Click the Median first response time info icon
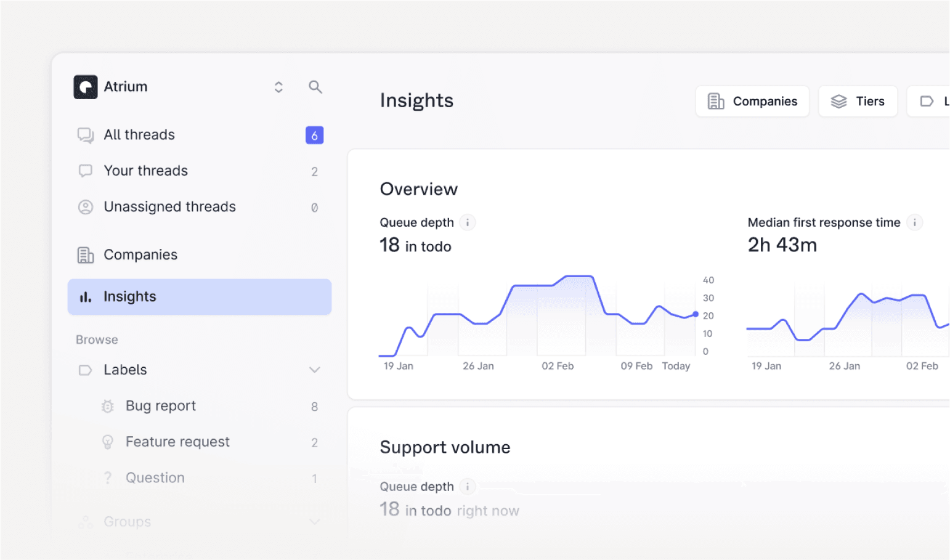This screenshot has height=560, width=950. tap(914, 222)
